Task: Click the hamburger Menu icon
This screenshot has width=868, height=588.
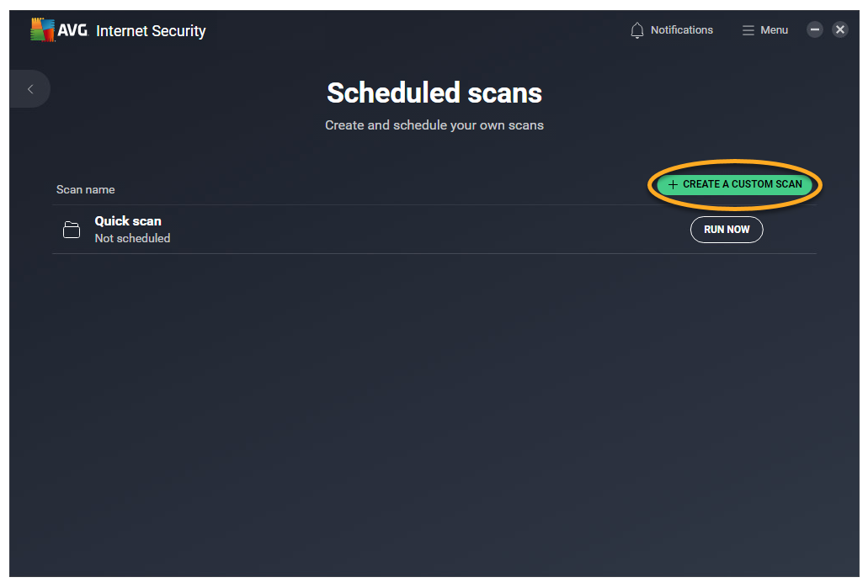Action: tap(748, 30)
